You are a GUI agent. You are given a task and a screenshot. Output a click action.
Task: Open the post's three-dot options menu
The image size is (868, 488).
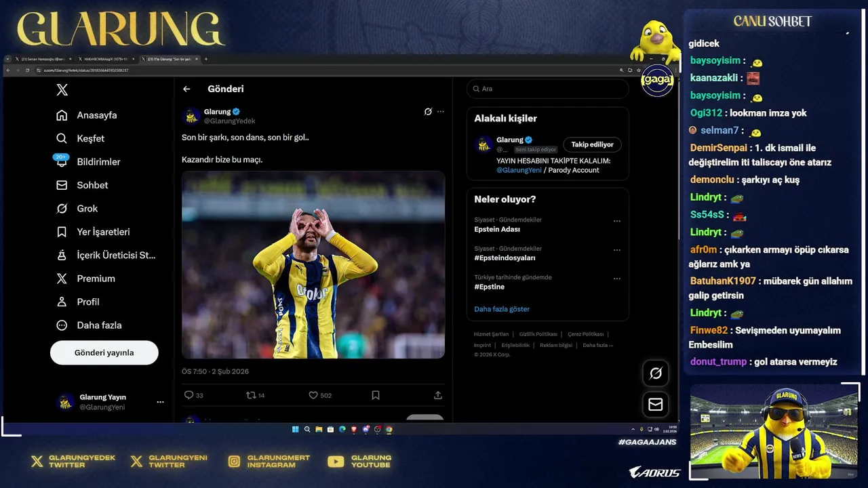[x=441, y=112]
